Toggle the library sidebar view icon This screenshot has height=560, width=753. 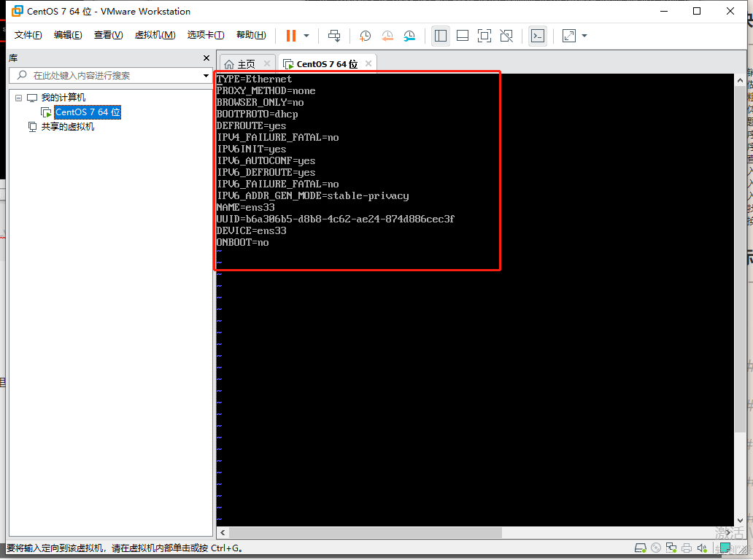tap(441, 36)
